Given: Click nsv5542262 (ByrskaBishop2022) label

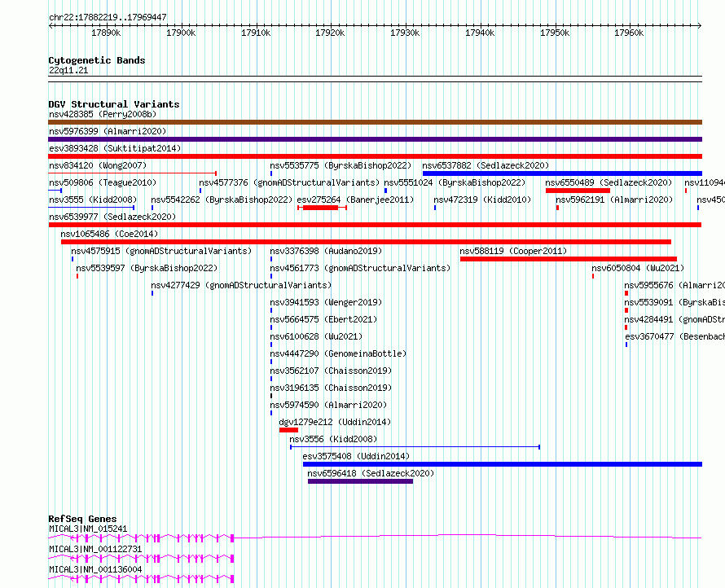Looking at the screenshot, I should (x=222, y=200).
